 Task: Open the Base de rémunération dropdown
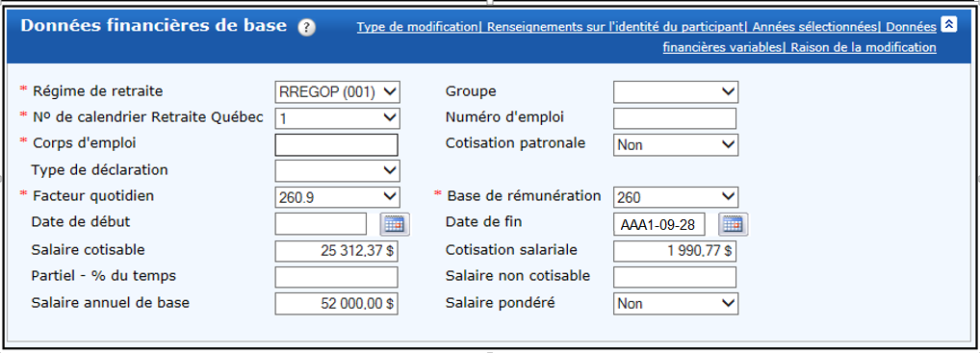pyautogui.click(x=676, y=197)
